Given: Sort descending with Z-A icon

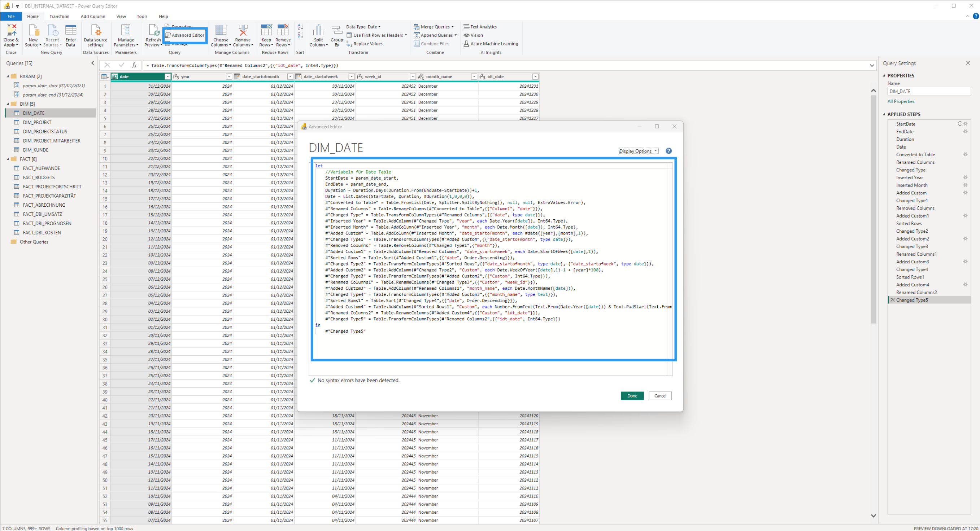Looking at the screenshot, I should pos(300,35).
